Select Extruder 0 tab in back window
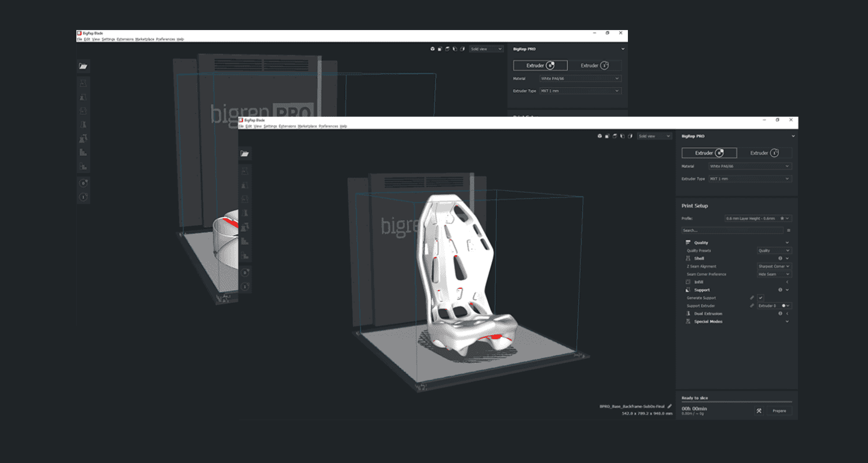The image size is (868, 463). (540, 65)
